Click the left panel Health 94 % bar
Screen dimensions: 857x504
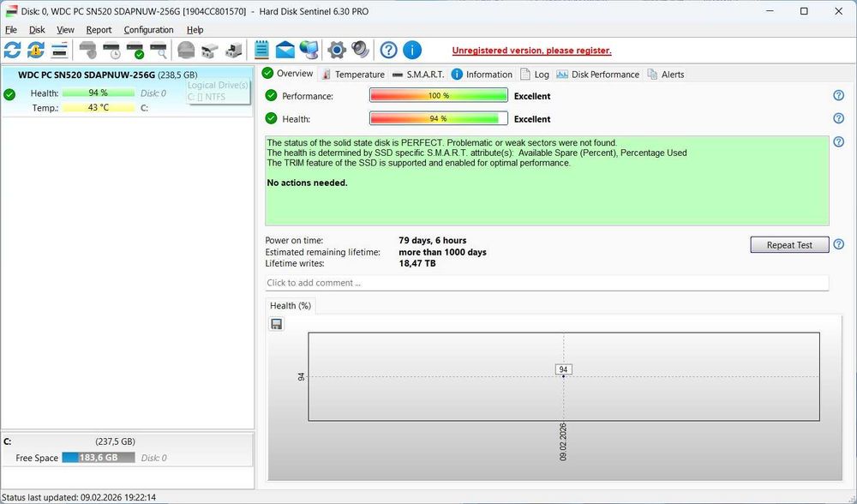point(99,93)
